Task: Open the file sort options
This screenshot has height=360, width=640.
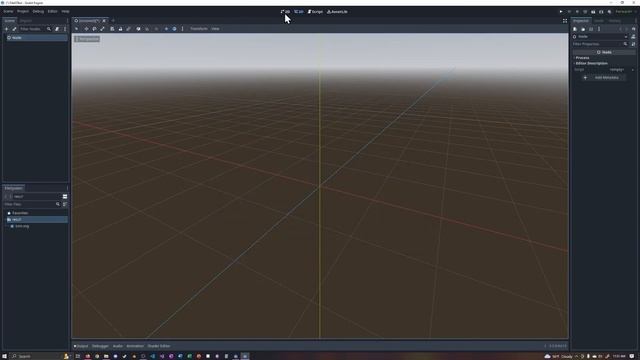Action: (65, 204)
